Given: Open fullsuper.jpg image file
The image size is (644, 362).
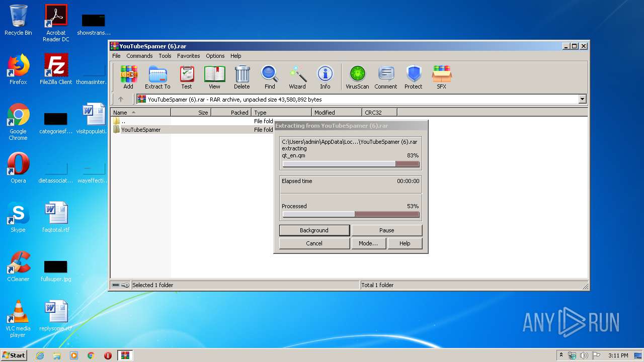Looking at the screenshot, I should pyautogui.click(x=56, y=270).
